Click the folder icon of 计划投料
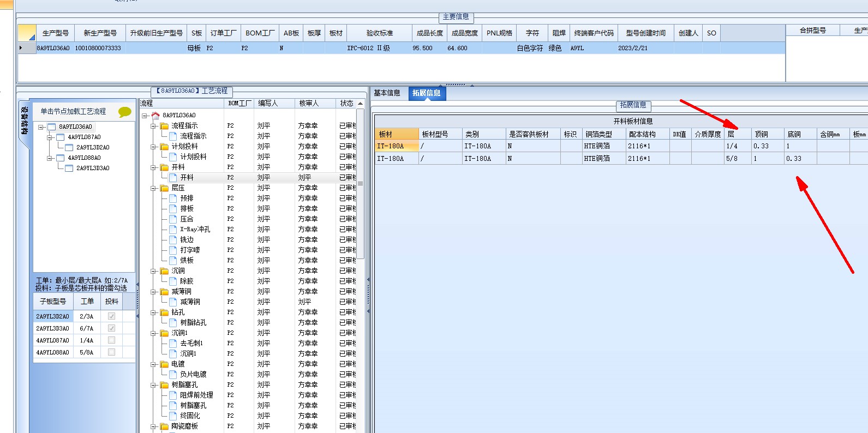868x433 pixels. tap(164, 146)
